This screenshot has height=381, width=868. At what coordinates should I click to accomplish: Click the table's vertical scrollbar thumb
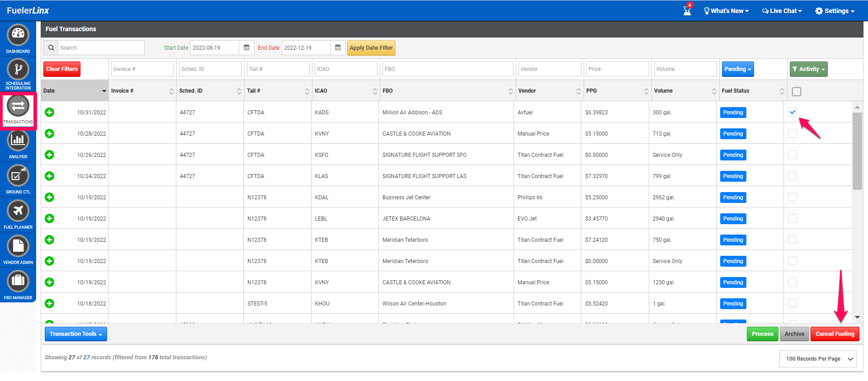(857, 151)
